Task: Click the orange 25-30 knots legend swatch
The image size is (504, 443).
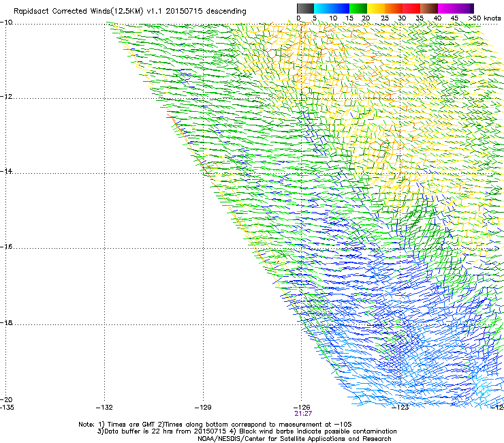Action: click(x=394, y=8)
